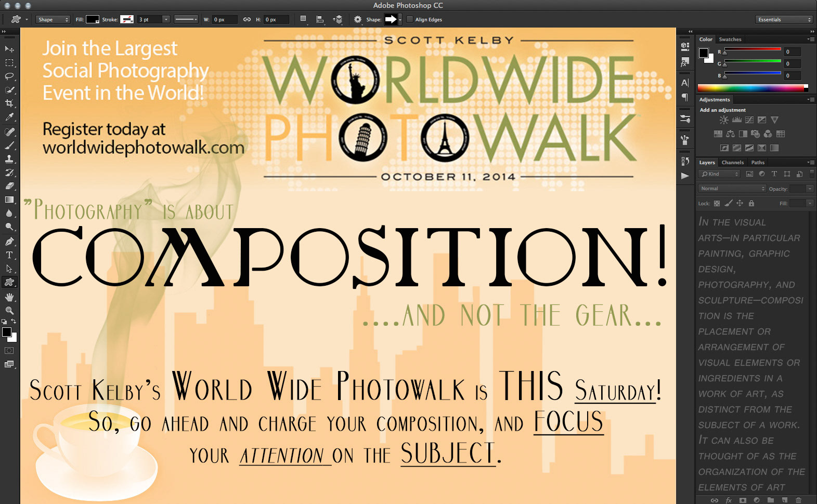Select the Gradient tool

tap(9, 200)
